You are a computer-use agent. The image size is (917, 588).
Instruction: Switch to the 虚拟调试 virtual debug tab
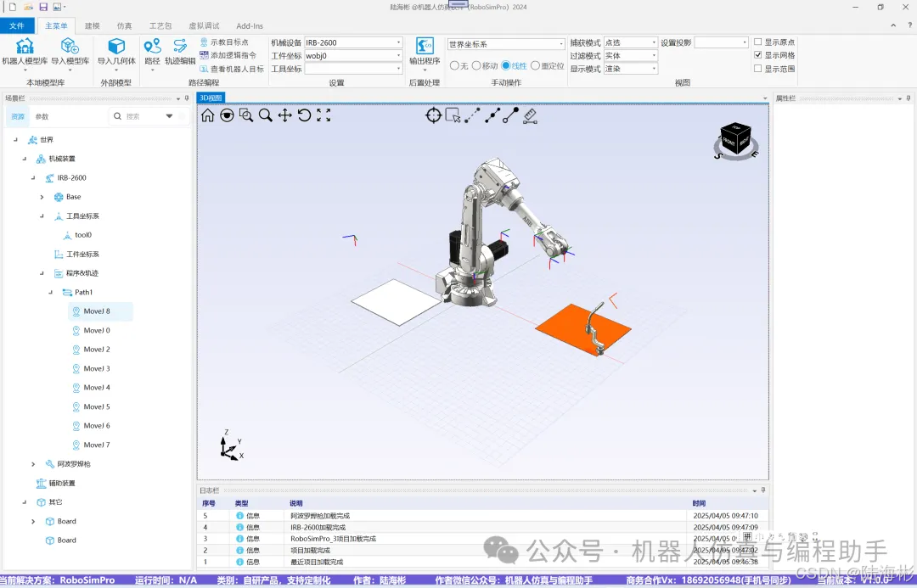pos(204,25)
